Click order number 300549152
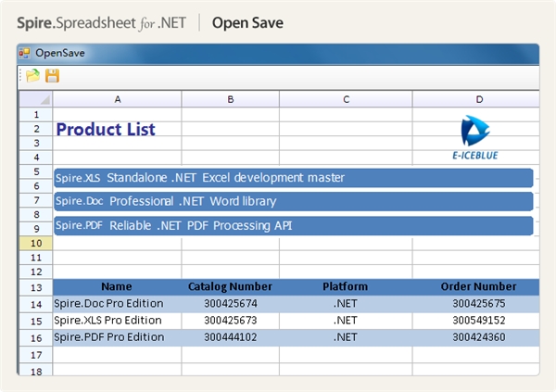This screenshot has height=392, width=556. click(476, 321)
